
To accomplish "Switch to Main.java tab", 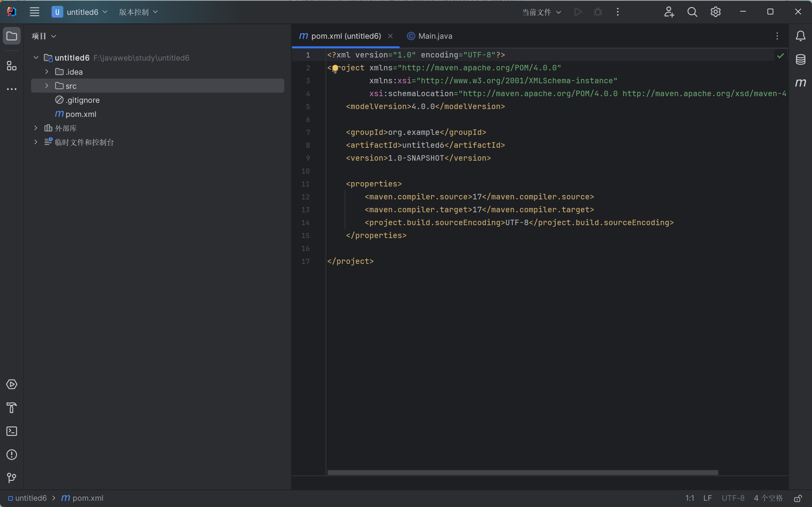I will pyautogui.click(x=429, y=36).
